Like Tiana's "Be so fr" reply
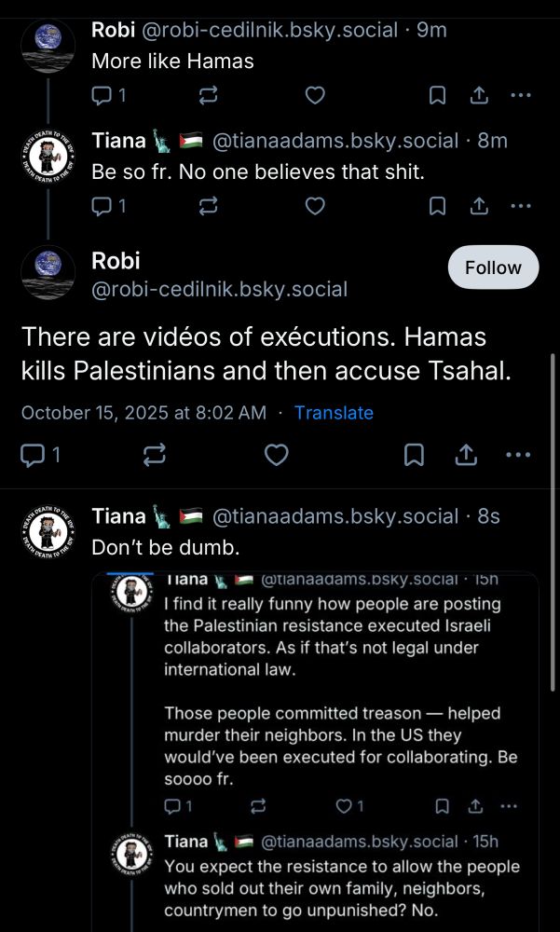Image resolution: width=560 pixels, height=932 pixels. [x=316, y=206]
